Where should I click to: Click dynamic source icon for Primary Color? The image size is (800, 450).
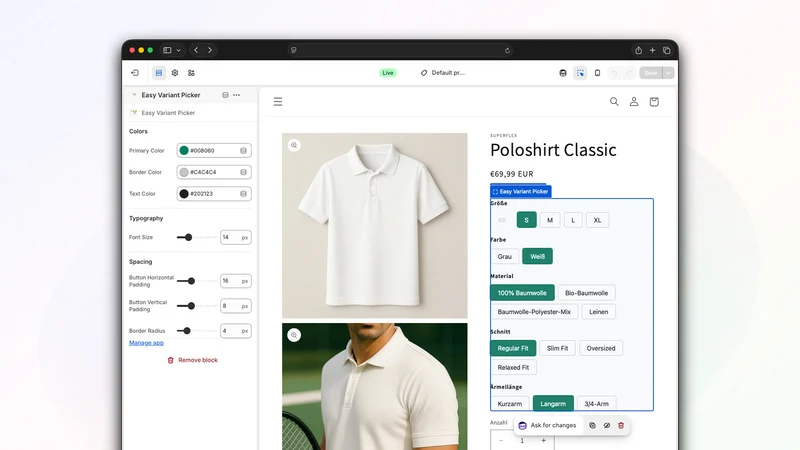tap(243, 151)
